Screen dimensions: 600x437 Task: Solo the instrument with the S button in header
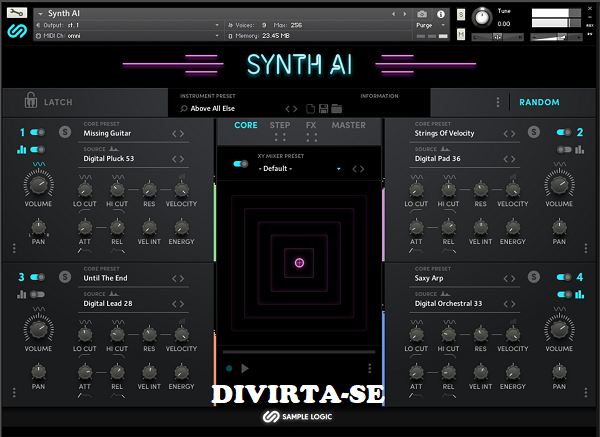tap(461, 15)
